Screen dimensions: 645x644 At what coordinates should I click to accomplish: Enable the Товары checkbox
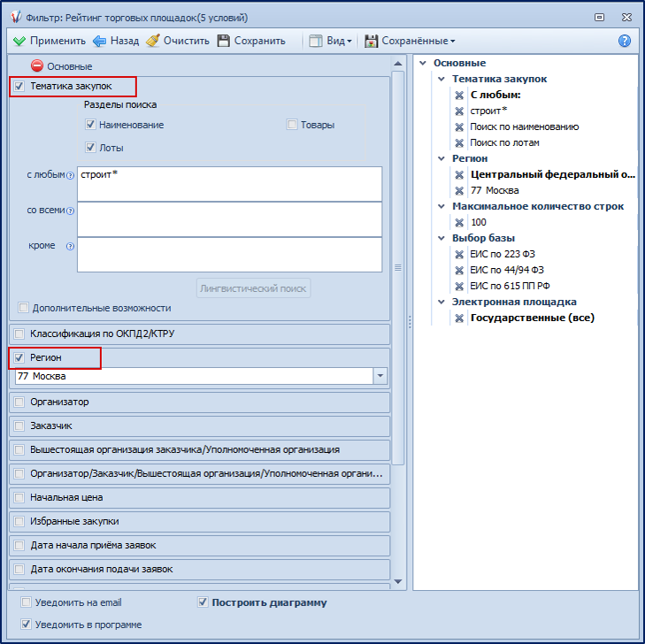pyautogui.click(x=292, y=124)
